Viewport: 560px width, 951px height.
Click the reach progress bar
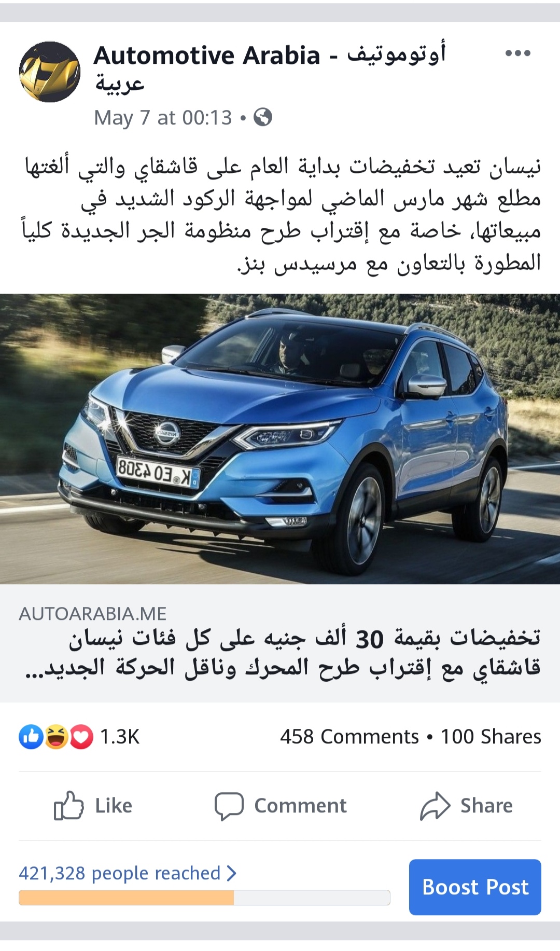coord(204,898)
